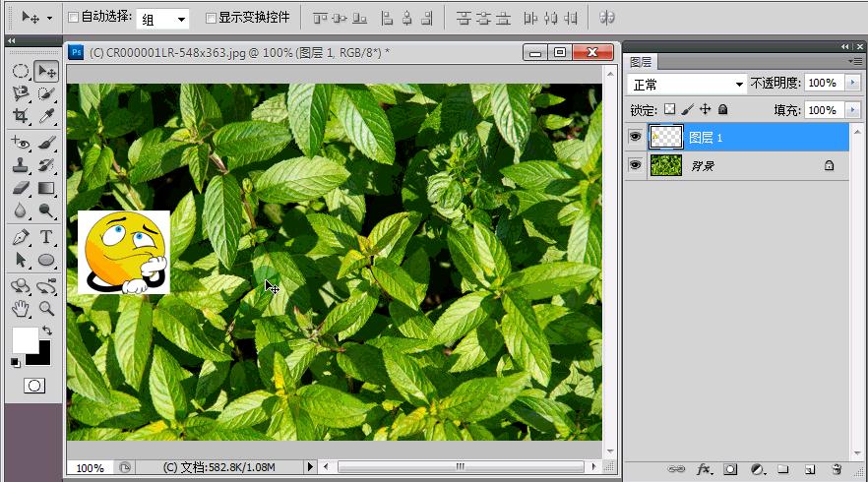Switch to the 图层 panel tab

pyautogui.click(x=640, y=62)
